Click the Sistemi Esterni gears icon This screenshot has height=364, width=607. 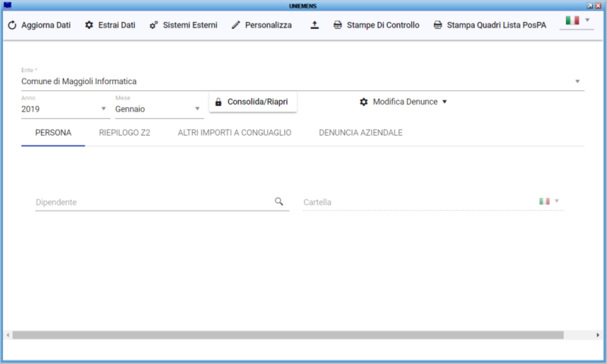pyautogui.click(x=154, y=25)
